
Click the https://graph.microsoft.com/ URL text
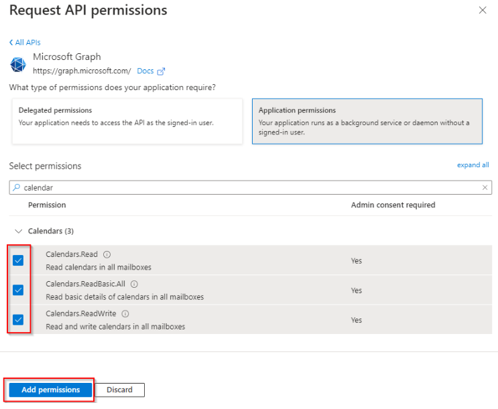click(82, 71)
